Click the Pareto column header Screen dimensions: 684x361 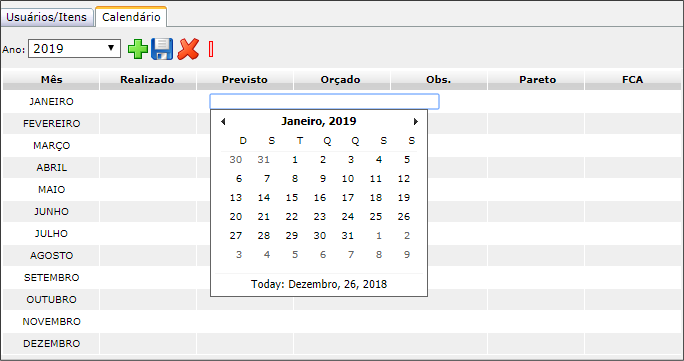point(537,80)
